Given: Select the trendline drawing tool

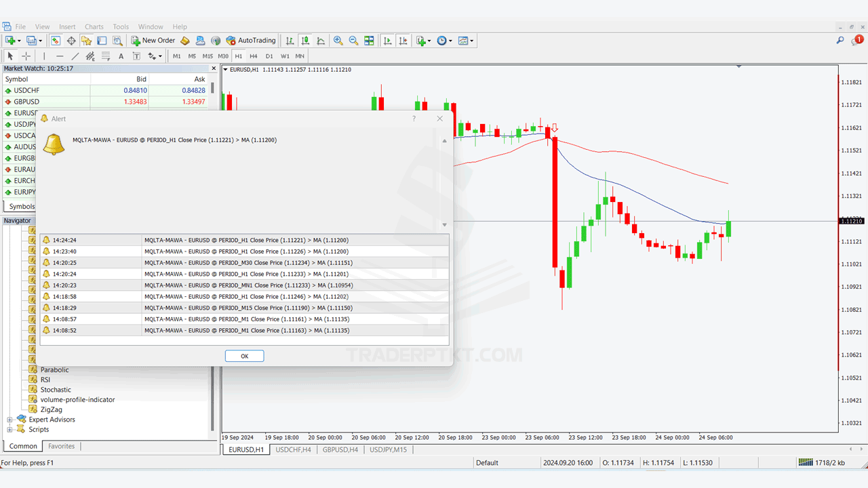Looking at the screenshot, I should point(75,56).
